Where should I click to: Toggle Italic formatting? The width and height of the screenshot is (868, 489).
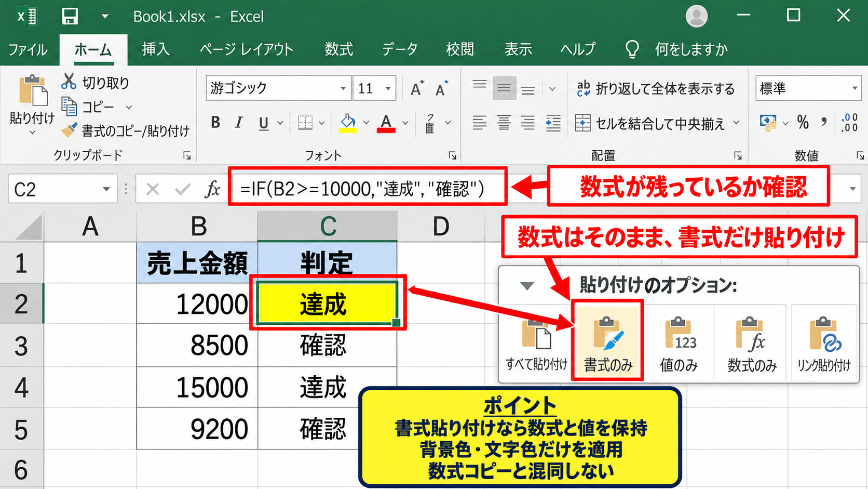coord(239,123)
